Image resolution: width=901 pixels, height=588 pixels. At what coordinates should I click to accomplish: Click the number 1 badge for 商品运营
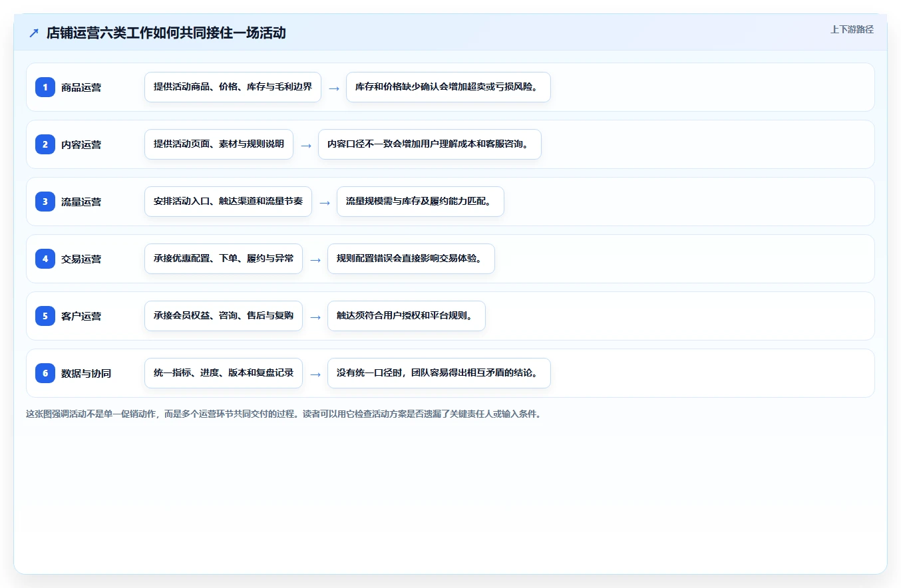click(45, 87)
